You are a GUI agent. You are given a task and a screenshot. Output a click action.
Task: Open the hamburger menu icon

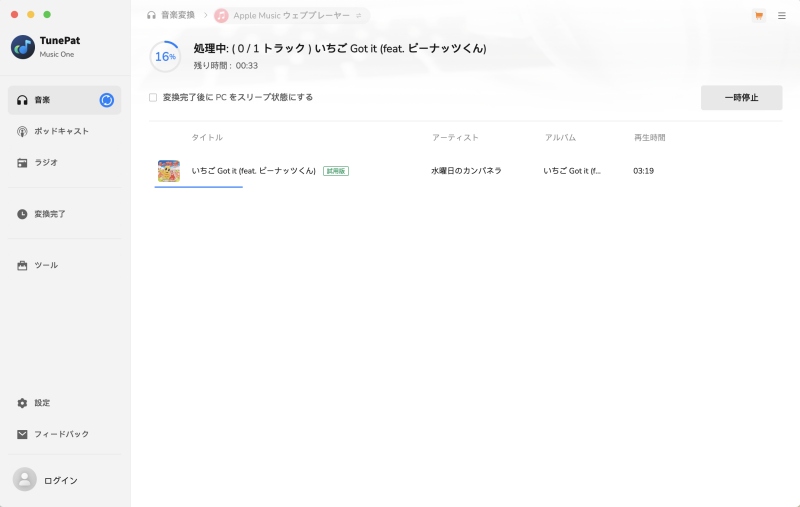click(x=782, y=16)
